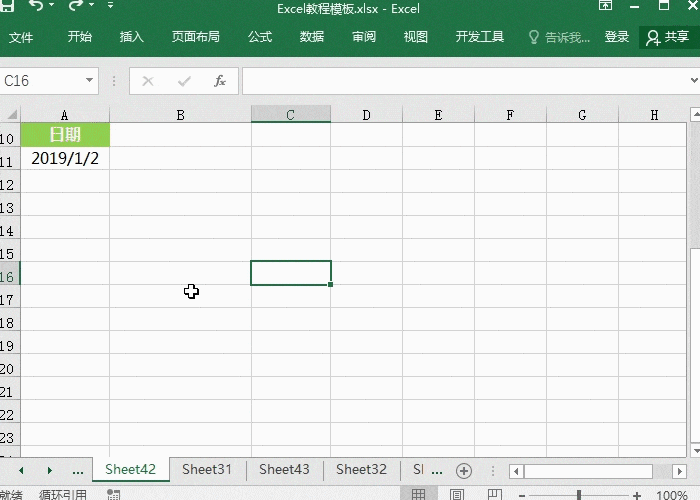The width and height of the screenshot is (700, 500).
Task: Switch to the Sheet43 tab
Action: coord(284,469)
